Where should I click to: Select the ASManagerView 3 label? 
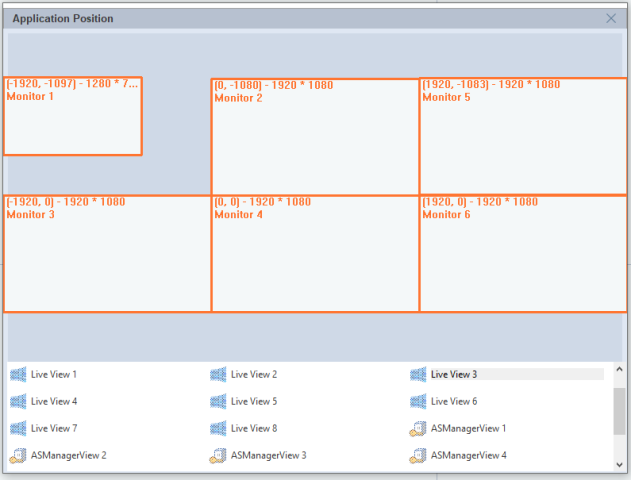[268, 455]
